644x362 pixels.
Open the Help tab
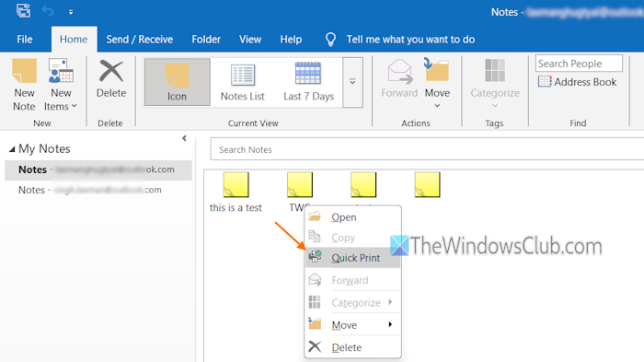click(x=291, y=40)
